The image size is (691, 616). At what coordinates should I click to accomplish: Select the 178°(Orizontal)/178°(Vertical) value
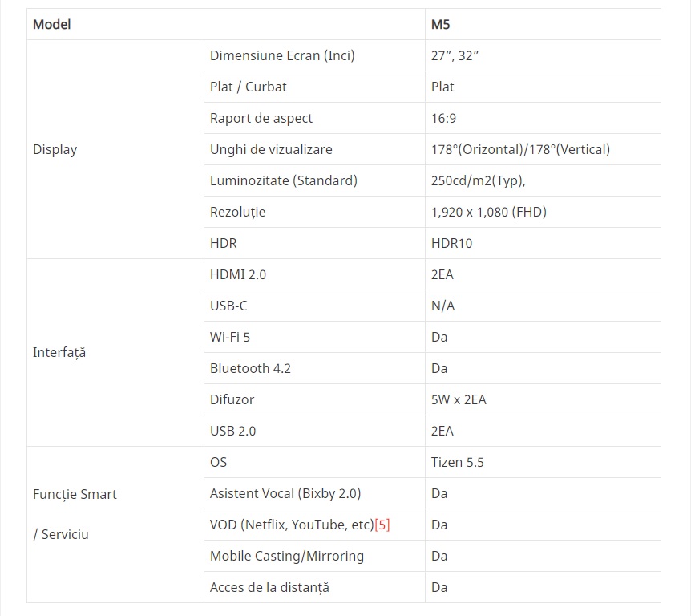(520, 149)
